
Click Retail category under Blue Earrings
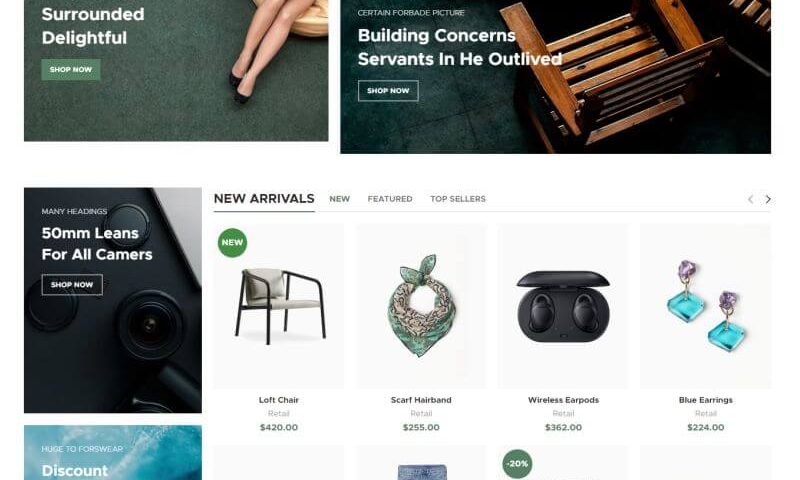coord(706,413)
